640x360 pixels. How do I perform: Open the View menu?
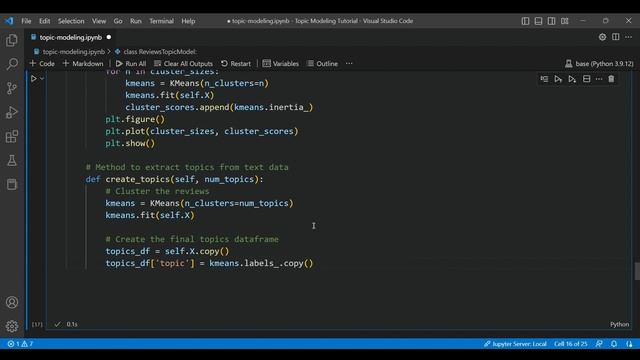point(99,21)
